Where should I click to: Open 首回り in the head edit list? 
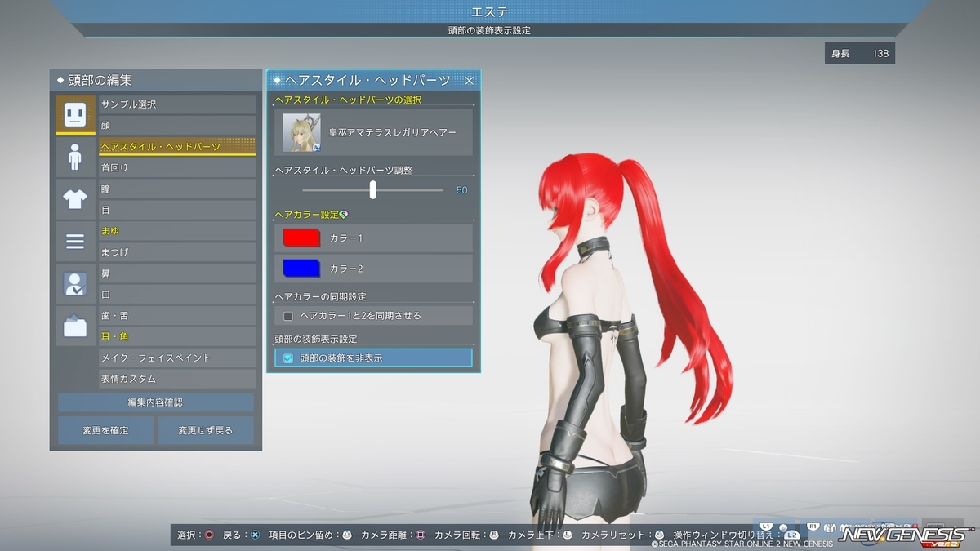click(x=177, y=167)
